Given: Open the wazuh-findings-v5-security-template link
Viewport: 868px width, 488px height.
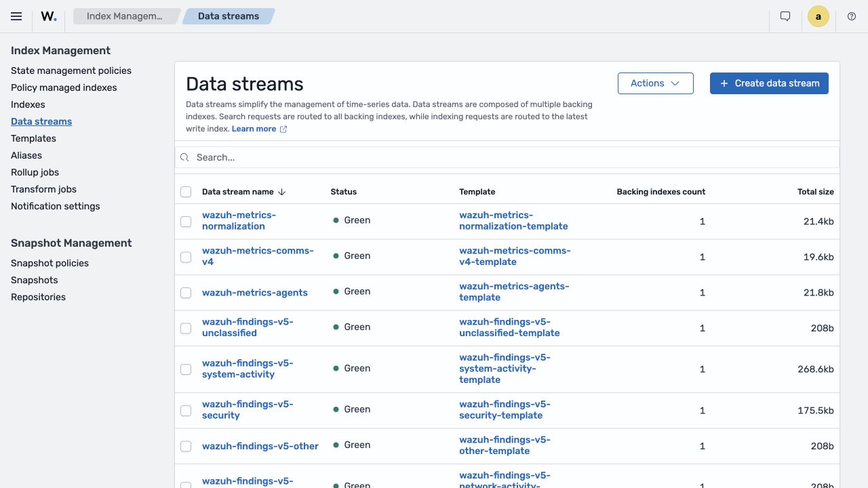Looking at the screenshot, I should point(505,410).
